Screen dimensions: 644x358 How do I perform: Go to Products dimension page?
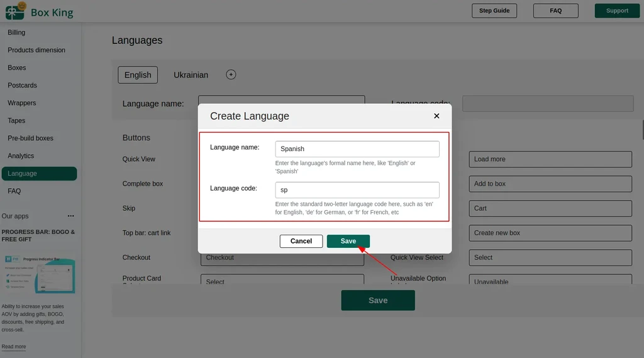36,50
